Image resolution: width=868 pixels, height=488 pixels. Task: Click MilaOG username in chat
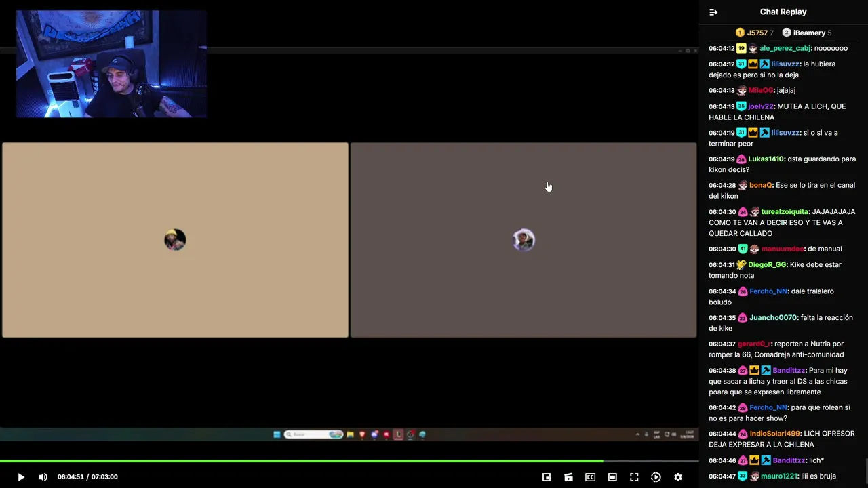[760, 90]
